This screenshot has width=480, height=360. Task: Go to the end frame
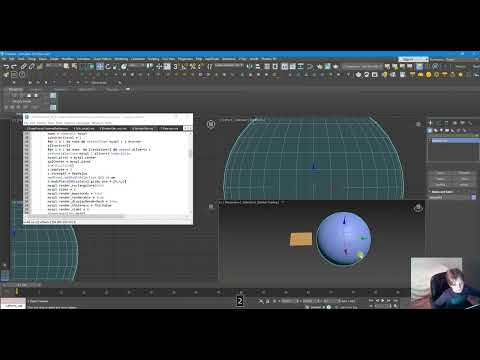click(x=395, y=300)
